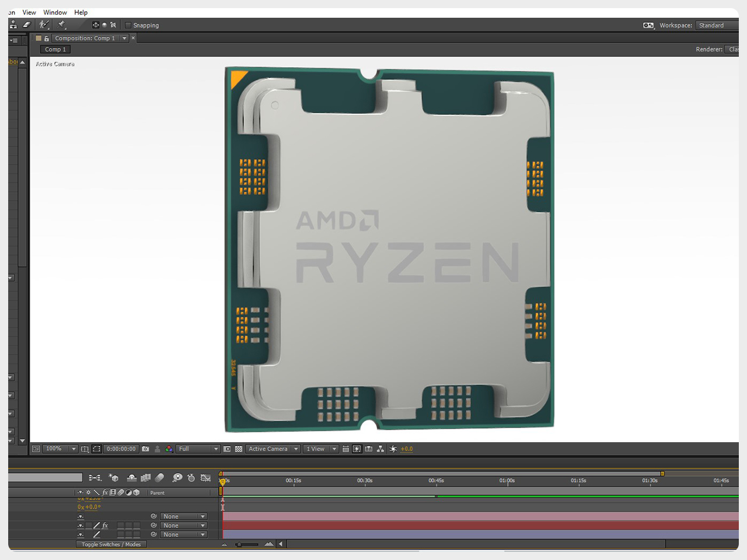Select the Eraser tool

26,25
